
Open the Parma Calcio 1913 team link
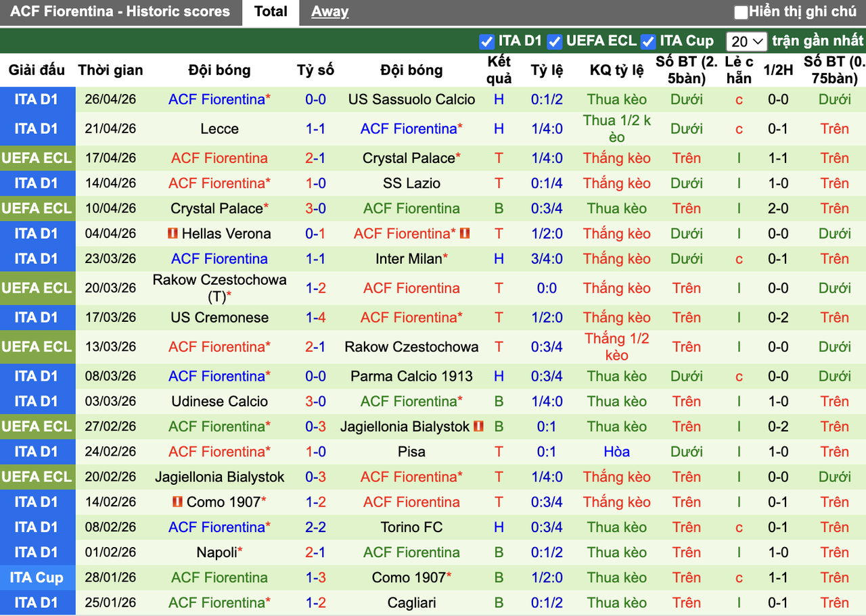tap(411, 377)
